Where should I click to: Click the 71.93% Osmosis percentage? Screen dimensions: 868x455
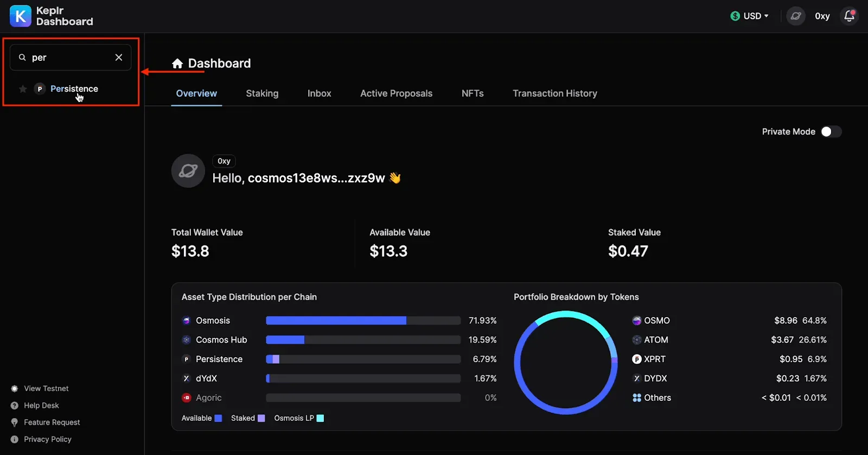coord(483,321)
